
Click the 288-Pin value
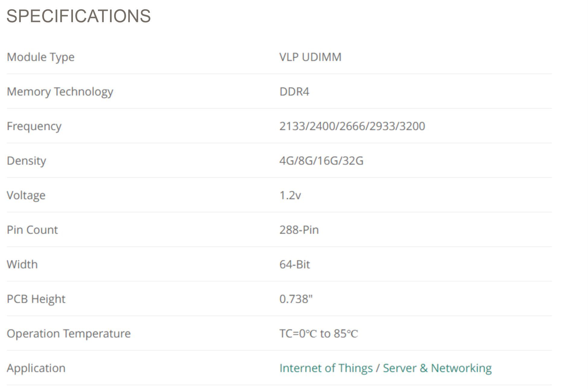[299, 230]
